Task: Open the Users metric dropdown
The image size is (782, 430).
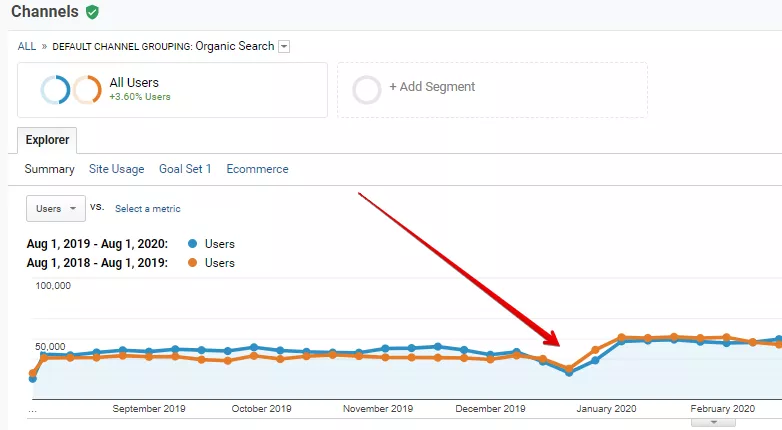Action: pyautogui.click(x=56, y=208)
